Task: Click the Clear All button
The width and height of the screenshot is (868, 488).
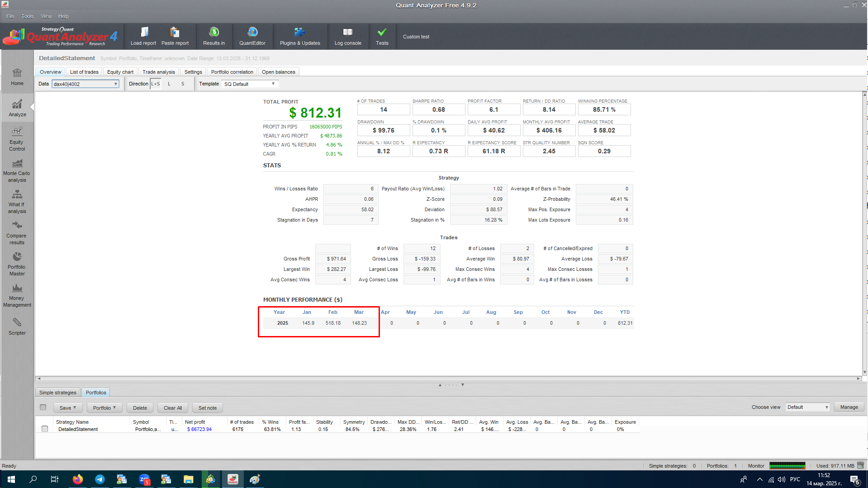Action: (x=173, y=408)
